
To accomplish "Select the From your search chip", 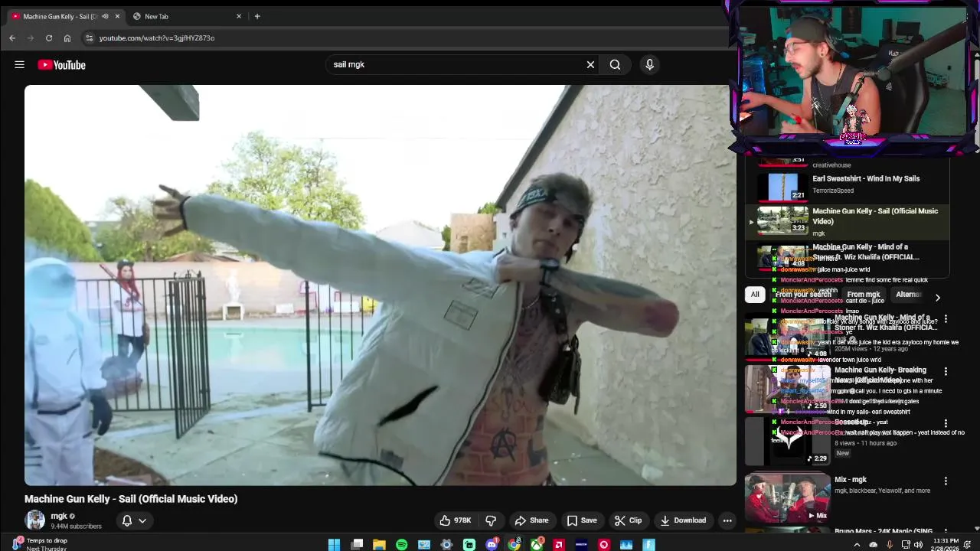I will coord(802,295).
